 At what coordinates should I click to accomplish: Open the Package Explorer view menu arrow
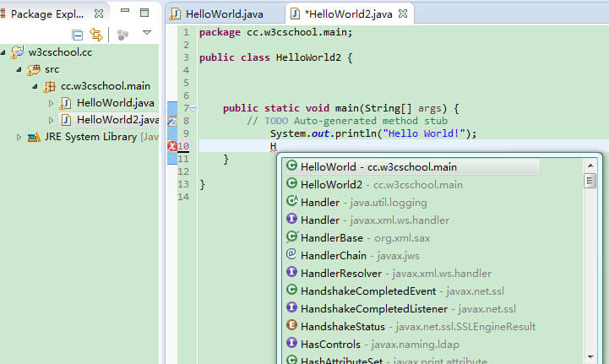pyautogui.click(x=146, y=35)
